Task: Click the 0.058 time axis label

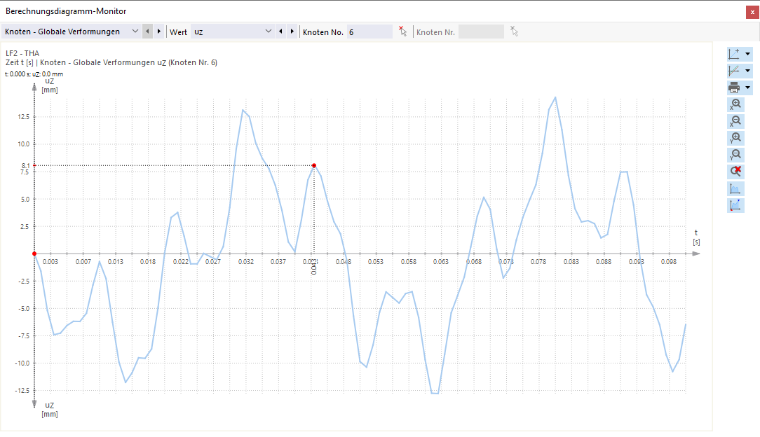Action: point(409,262)
